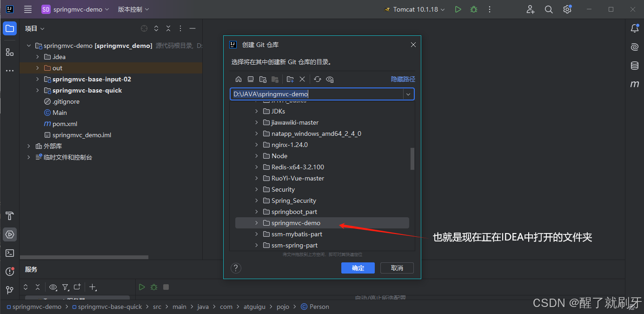Click 确定 to confirm repository creation
644x314 pixels.
click(x=358, y=268)
